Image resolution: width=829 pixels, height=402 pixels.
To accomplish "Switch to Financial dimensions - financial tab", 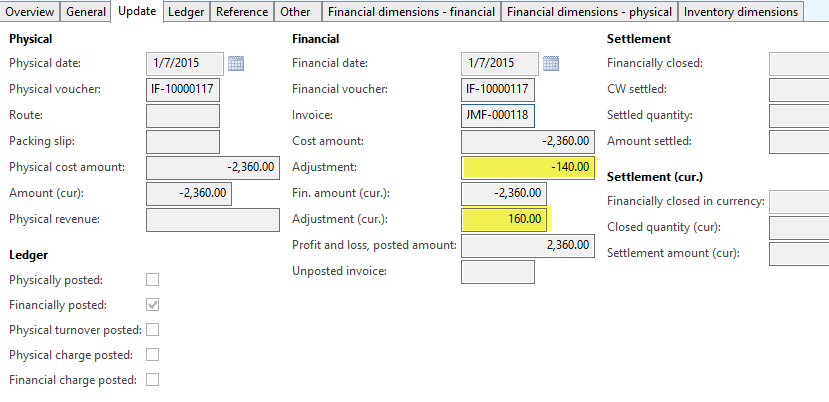I will point(411,12).
